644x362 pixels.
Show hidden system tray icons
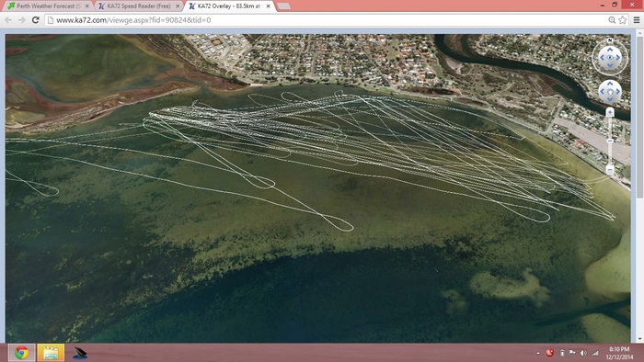(538, 353)
